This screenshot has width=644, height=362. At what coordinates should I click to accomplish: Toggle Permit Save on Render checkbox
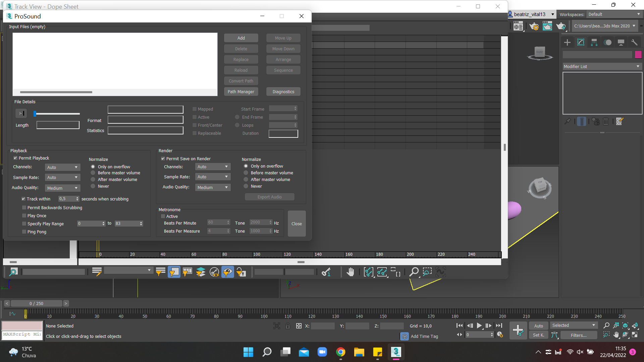(x=163, y=159)
